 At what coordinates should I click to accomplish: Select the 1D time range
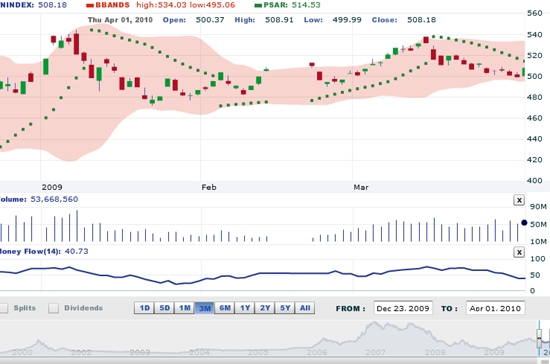click(x=145, y=308)
